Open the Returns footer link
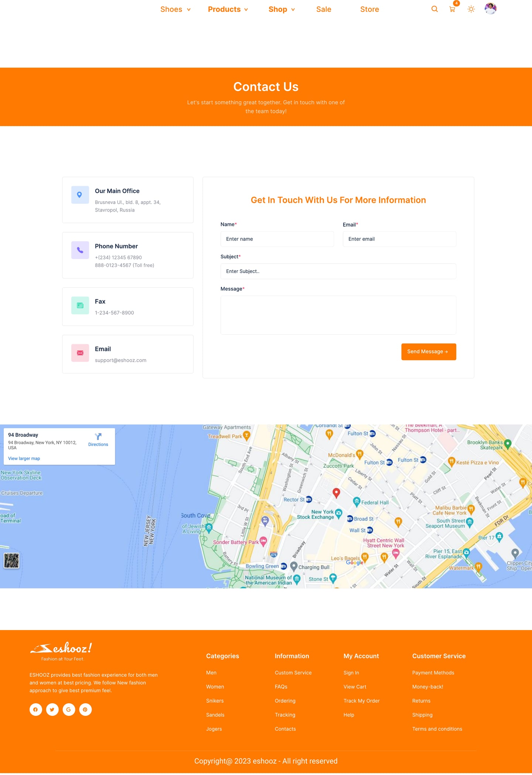532x775 pixels. [x=421, y=701]
